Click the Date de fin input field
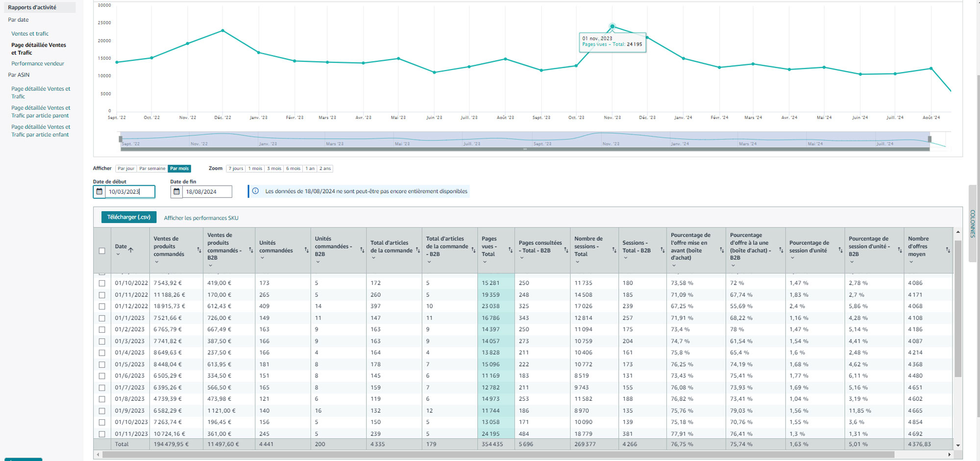This screenshot has width=980, height=461. point(207,192)
